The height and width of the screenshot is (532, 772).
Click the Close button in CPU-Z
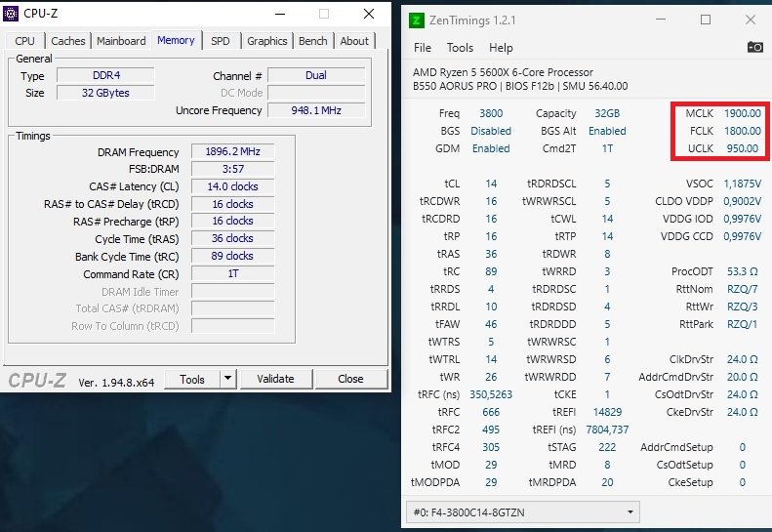tap(350, 379)
